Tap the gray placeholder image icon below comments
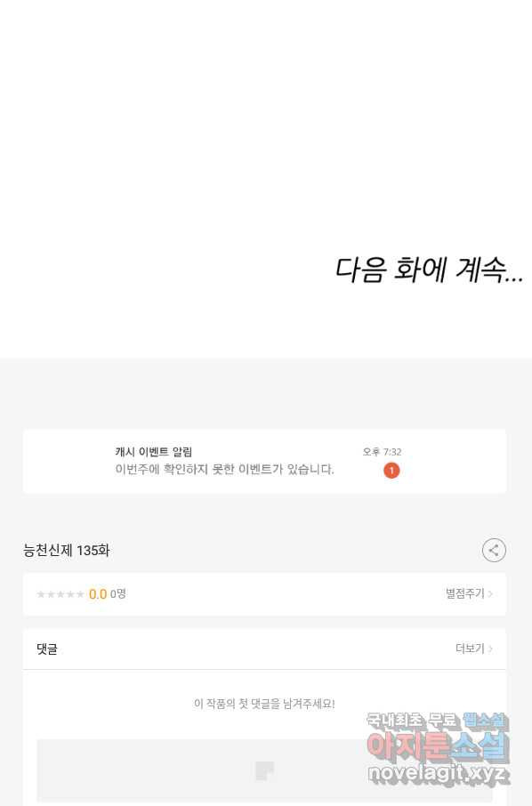 [x=265, y=770]
